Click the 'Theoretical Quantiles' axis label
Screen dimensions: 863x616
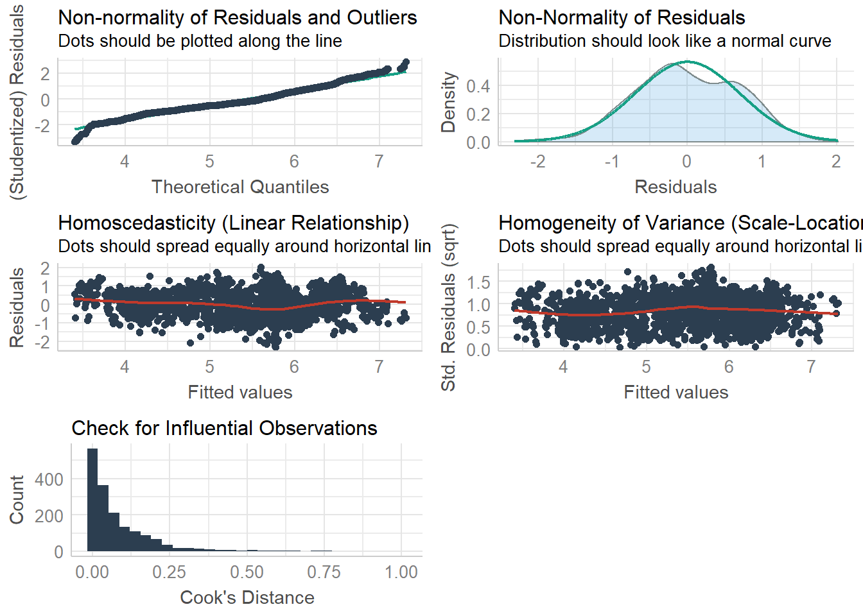tap(240, 187)
